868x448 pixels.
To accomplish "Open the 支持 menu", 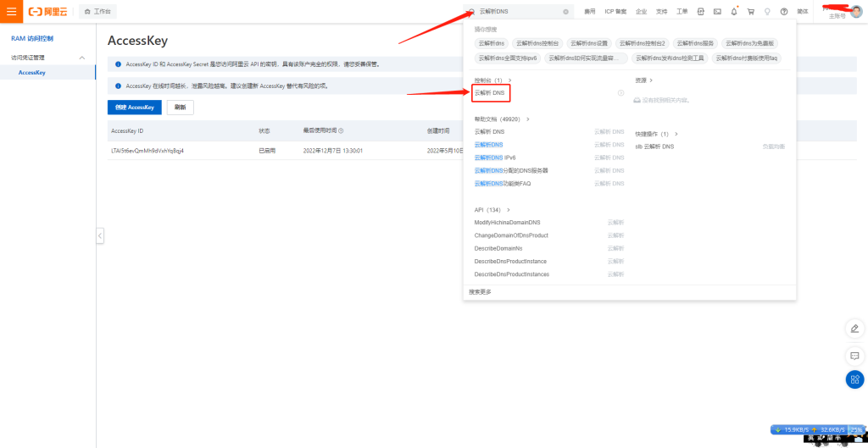I will click(x=661, y=11).
